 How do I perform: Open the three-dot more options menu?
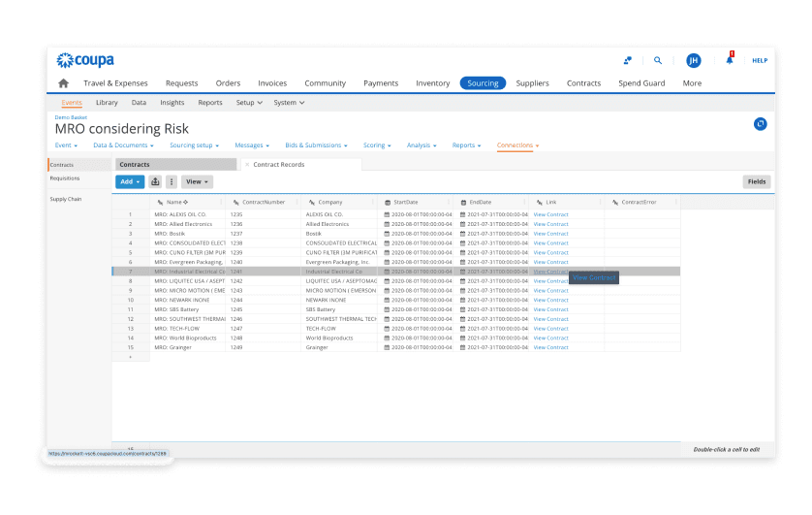(172, 181)
